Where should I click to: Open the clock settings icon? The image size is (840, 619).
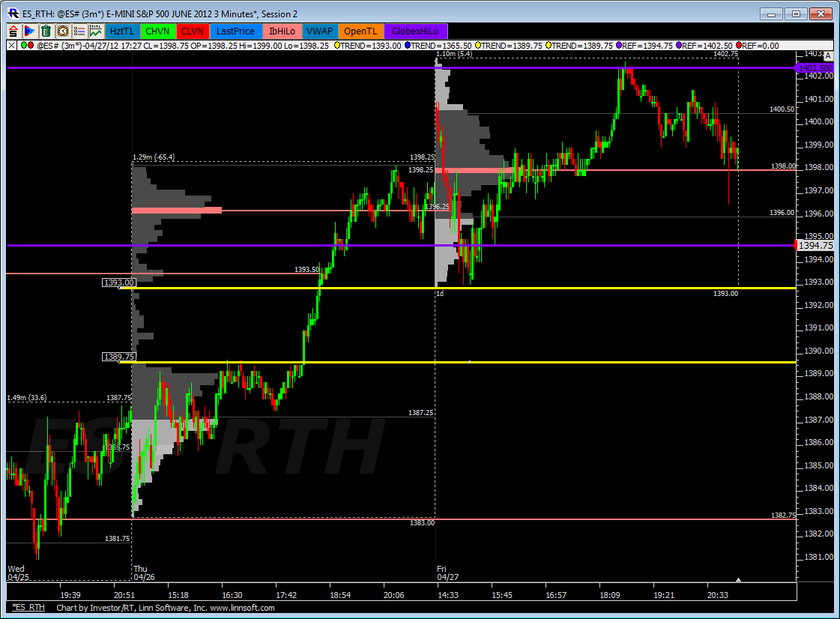click(x=63, y=31)
